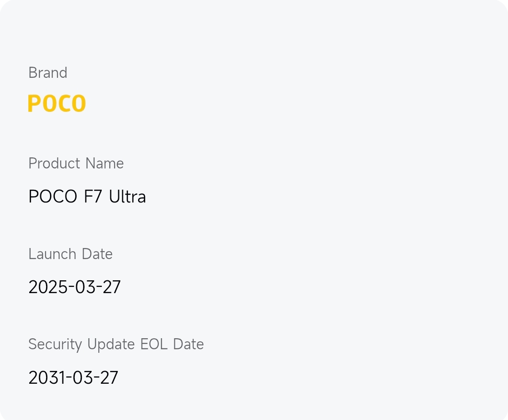Click "F7" in the product name value

click(93, 197)
